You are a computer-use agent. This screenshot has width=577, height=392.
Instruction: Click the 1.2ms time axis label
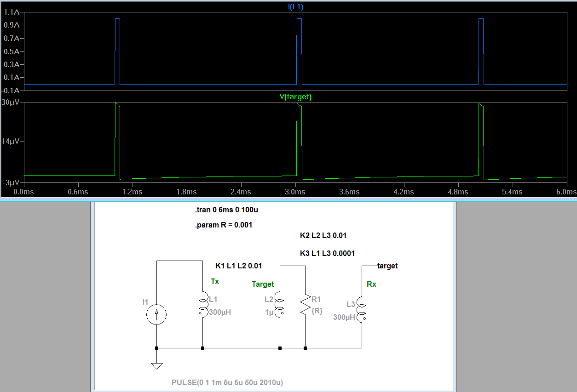132,192
